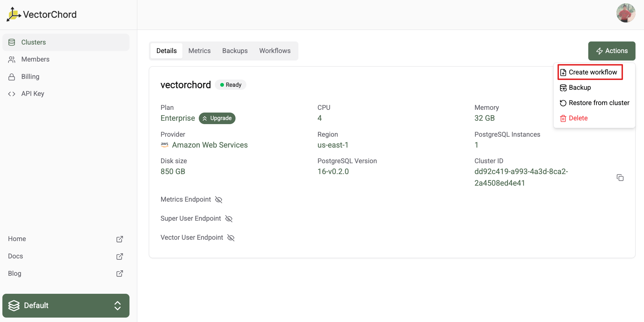This screenshot has width=644, height=322.
Task: Collapse the Actions dropdown menu
Action: (611, 51)
